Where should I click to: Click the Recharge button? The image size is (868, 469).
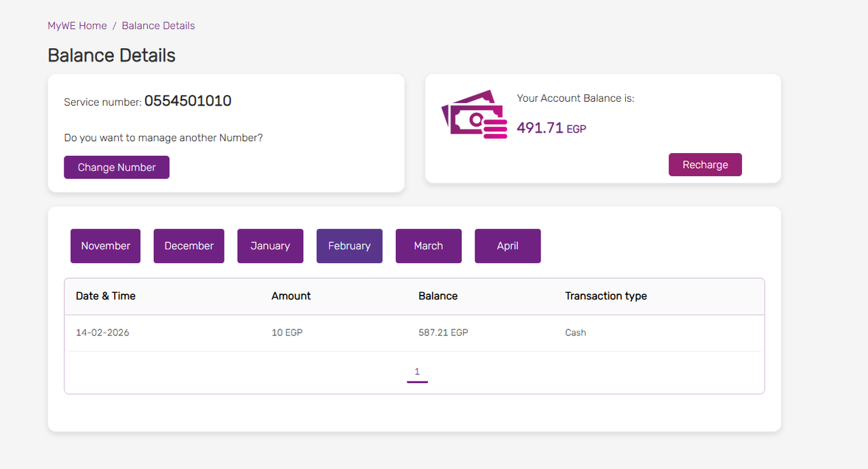tap(705, 165)
